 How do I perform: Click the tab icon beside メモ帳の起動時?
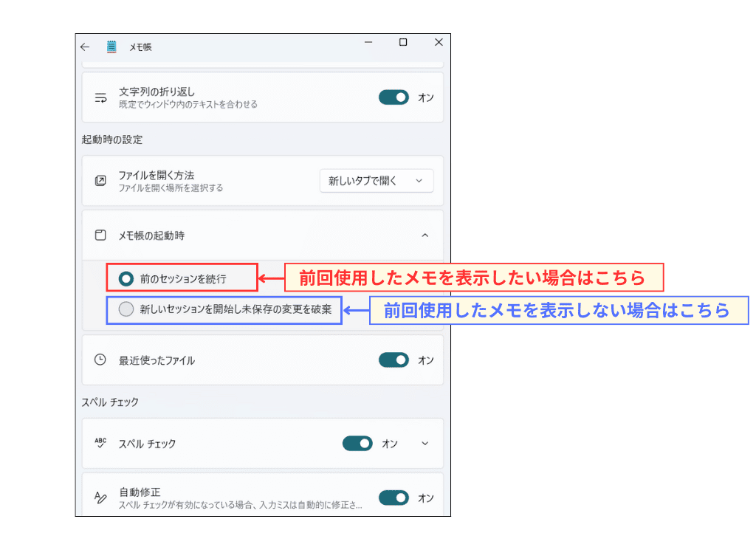tap(101, 235)
